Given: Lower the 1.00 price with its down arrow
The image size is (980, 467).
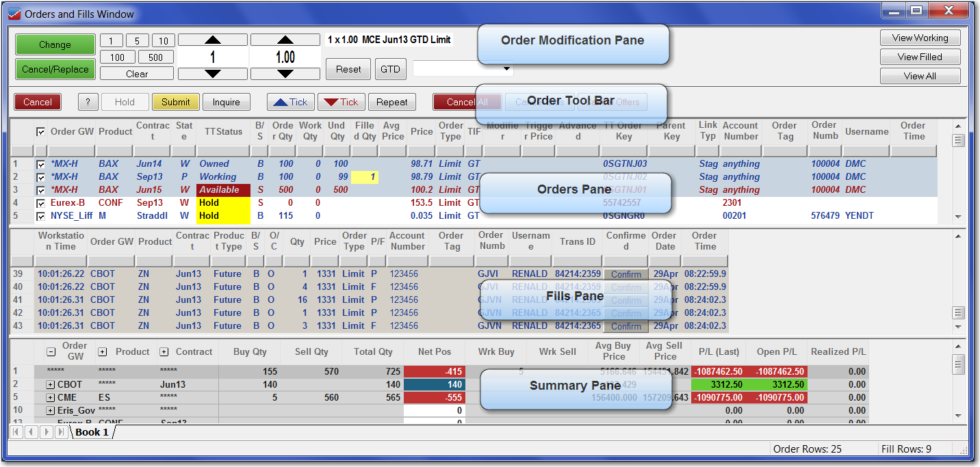Looking at the screenshot, I should [x=285, y=73].
